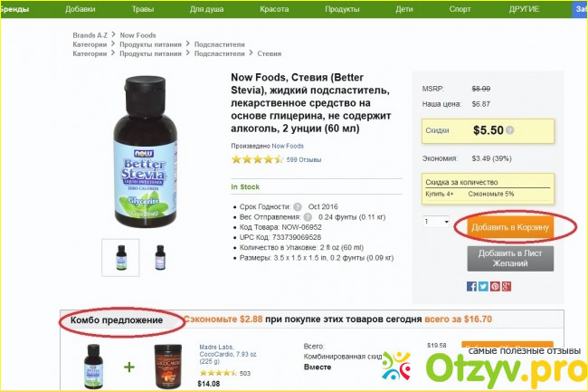Go to Стевия breadcrumb category
Screen dimensions: 588x391
[x=270, y=53]
